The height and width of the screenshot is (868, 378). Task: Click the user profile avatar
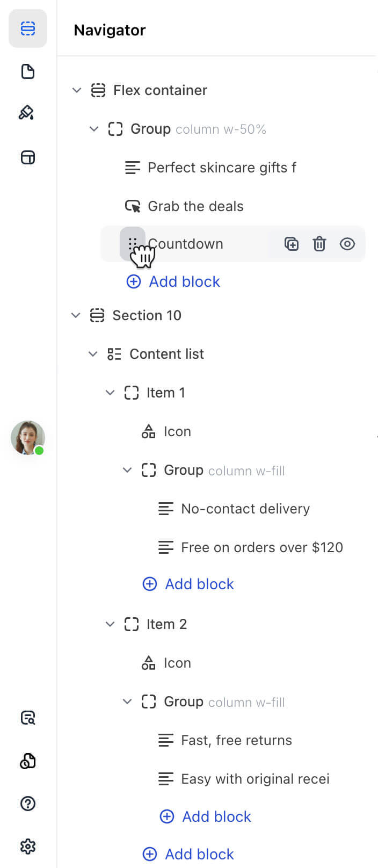28,438
